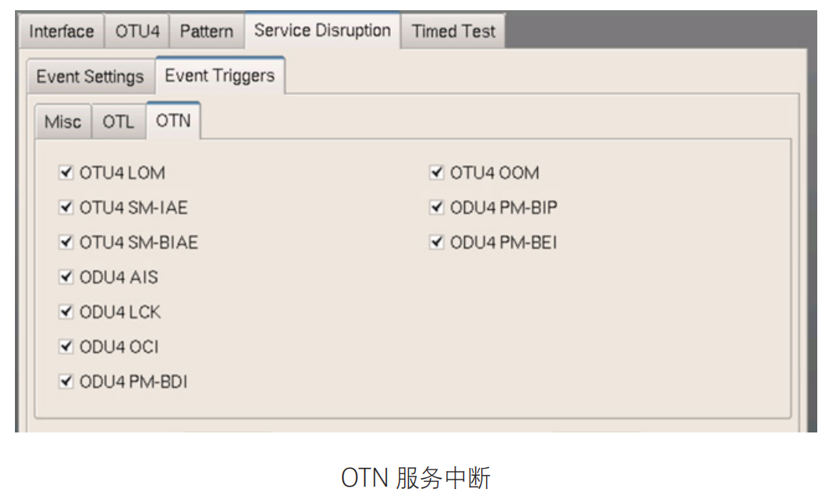Select the OTN triggers tab

click(x=173, y=121)
